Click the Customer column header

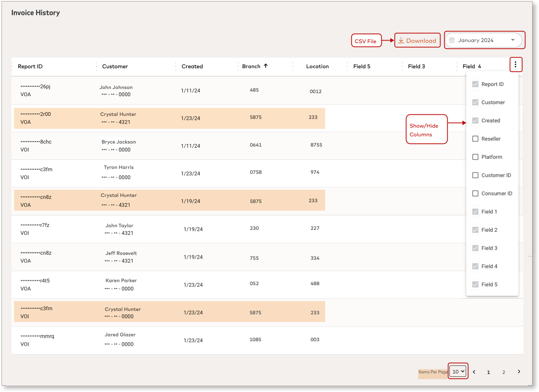[x=115, y=66]
